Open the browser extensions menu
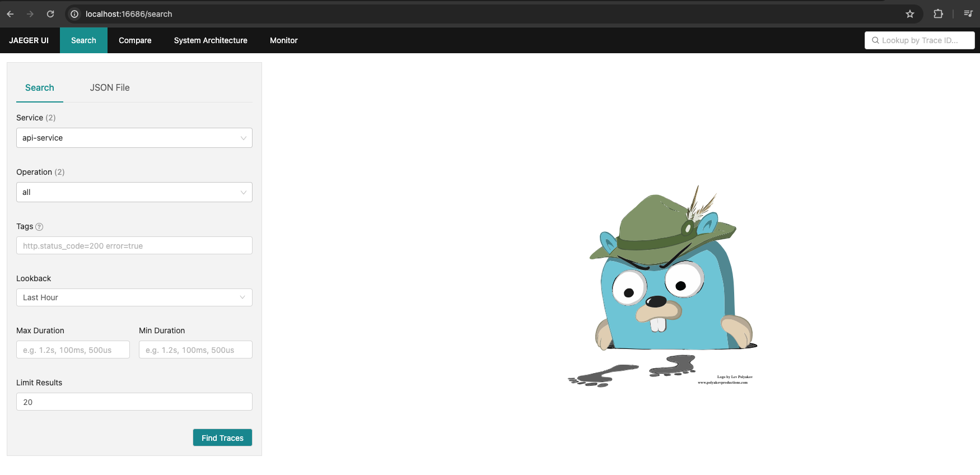The image size is (980, 475). tap(938, 14)
